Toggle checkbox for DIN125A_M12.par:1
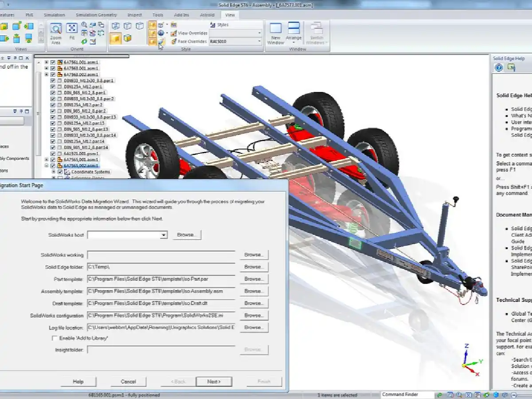The width and height of the screenshot is (532, 399). pyautogui.click(x=53, y=87)
